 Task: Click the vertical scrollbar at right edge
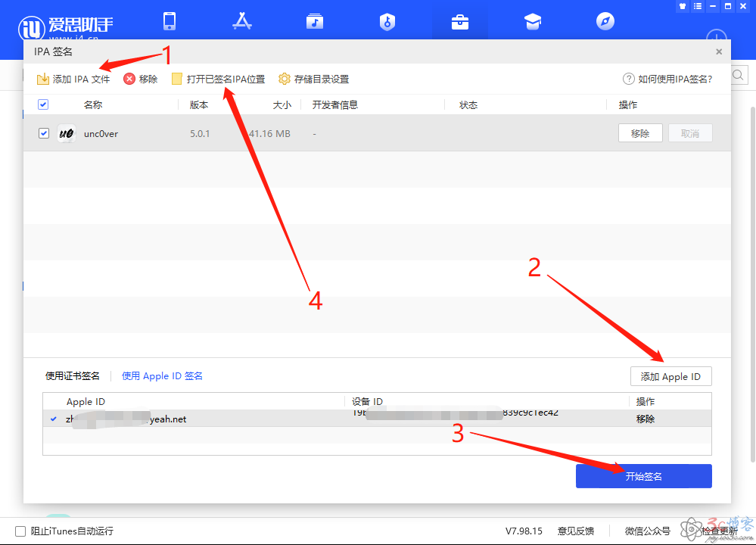(752, 285)
